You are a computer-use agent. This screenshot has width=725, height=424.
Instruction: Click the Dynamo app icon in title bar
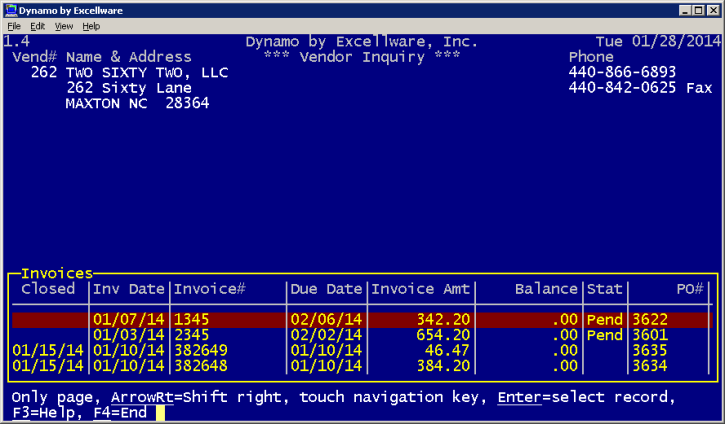(x=11, y=10)
